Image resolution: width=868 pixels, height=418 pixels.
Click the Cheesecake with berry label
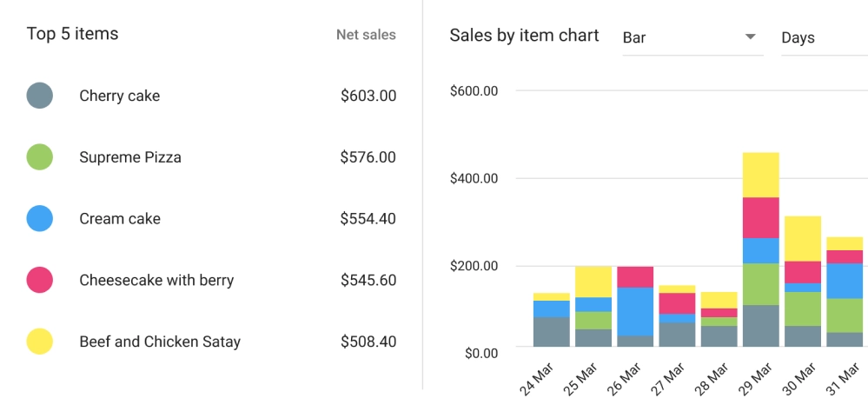pyautogui.click(x=156, y=280)
